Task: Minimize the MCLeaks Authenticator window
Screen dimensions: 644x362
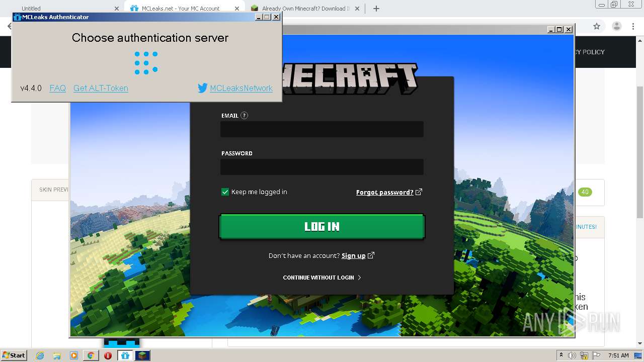Action: [259, 17]
